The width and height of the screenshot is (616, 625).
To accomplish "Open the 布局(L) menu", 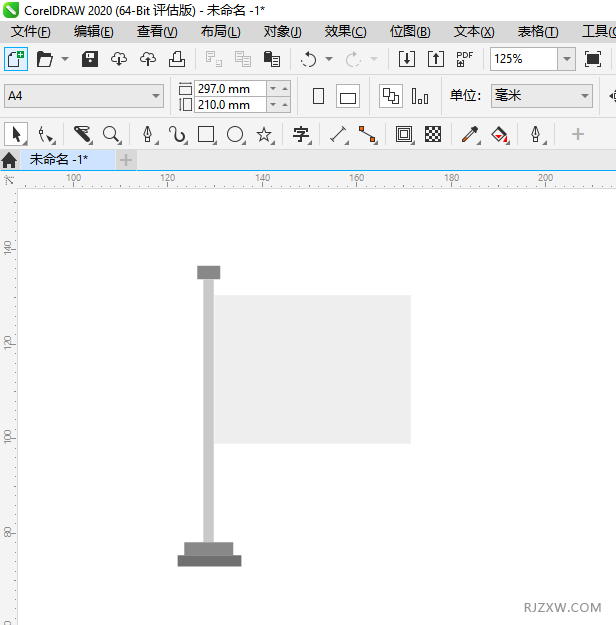I will point(220,32).
